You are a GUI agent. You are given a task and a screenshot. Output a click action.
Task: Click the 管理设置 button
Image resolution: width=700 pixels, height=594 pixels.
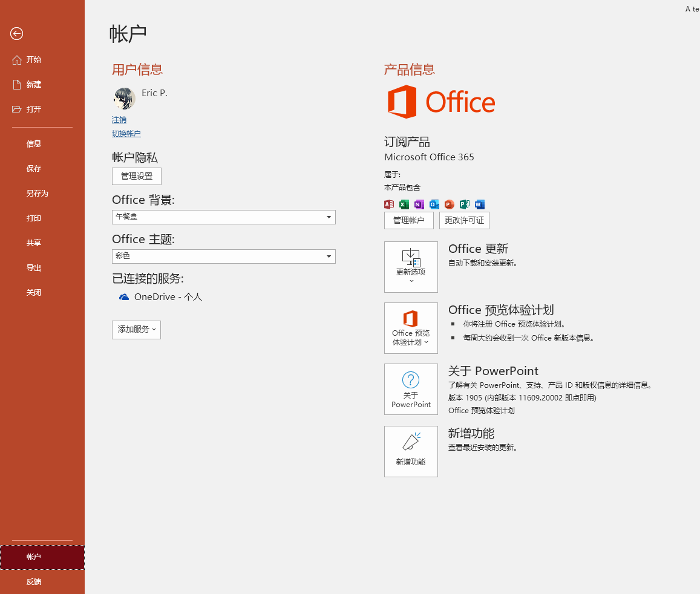tap(137, 176)
